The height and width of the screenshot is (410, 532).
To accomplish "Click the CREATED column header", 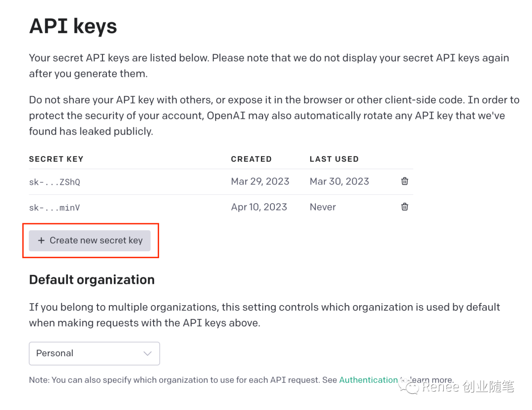I will click(251, 159).
